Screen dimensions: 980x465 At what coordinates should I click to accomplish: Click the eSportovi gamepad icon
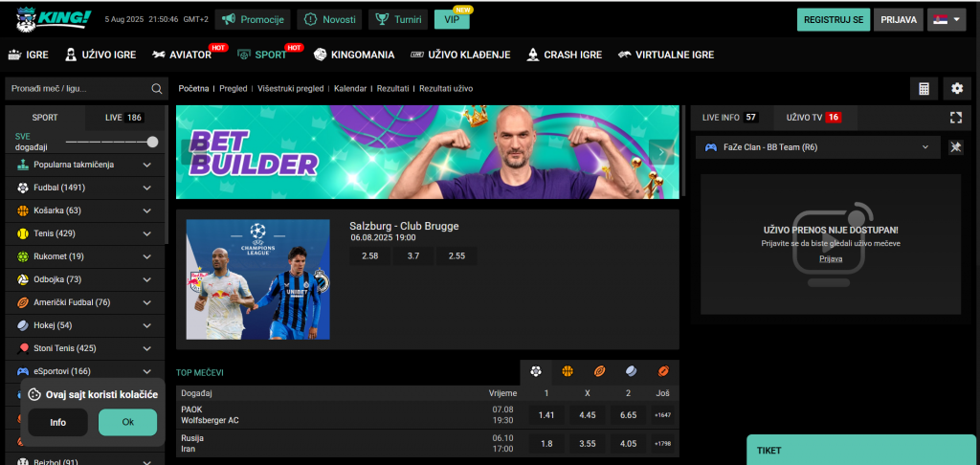pyautogui.click(x=23, y=371)
